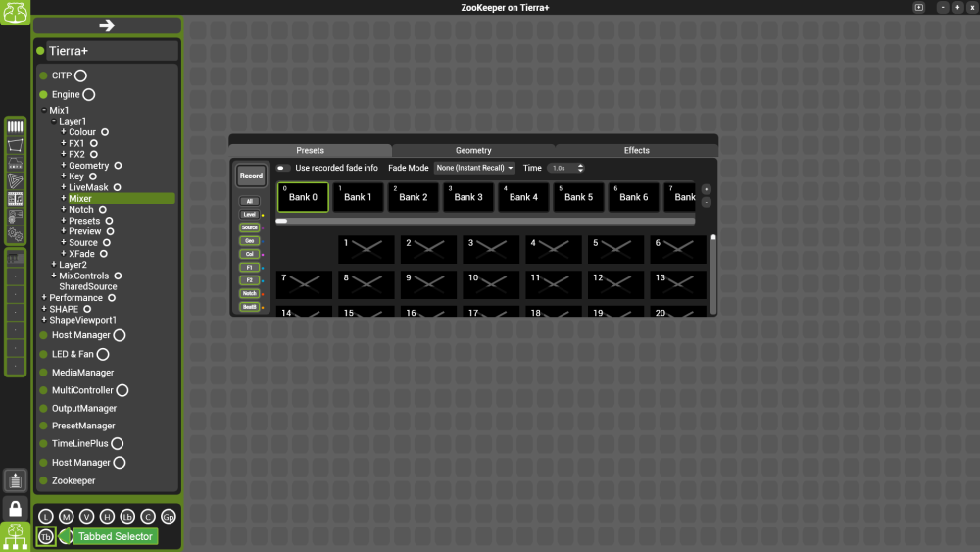980x552 pixels.
Task: Select the Lb circle widget icon
Action: tap(127, 517)
